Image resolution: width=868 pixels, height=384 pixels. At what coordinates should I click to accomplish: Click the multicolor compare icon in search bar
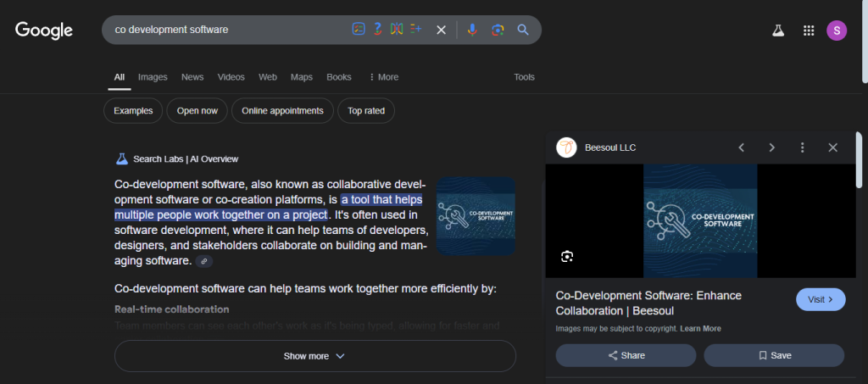[x=397, y=30]
